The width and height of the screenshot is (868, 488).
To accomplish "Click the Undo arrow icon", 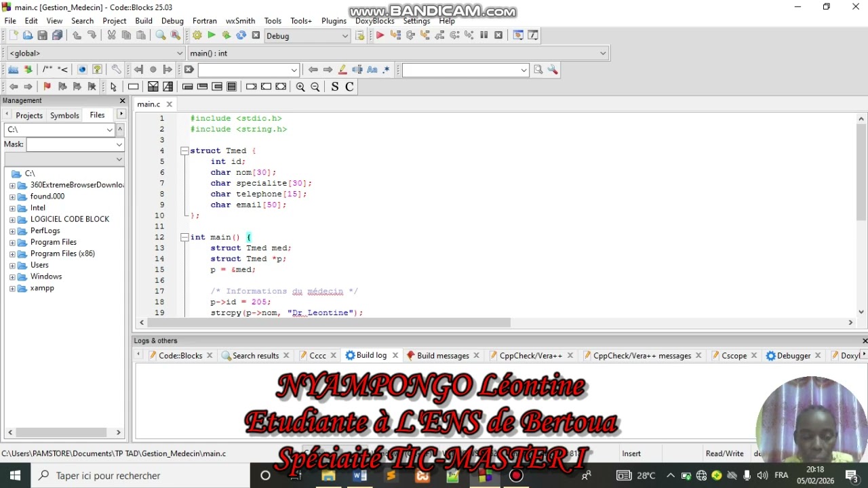I will click(77, 35).
